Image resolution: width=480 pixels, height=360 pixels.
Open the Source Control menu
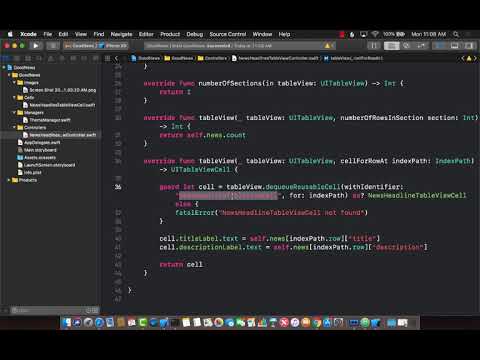[228, 34]
